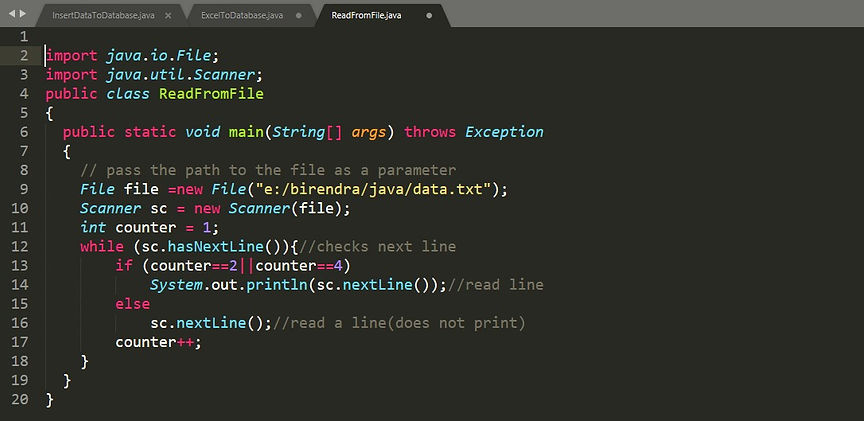Click the 'args' parameter

(x=369, y=132)
